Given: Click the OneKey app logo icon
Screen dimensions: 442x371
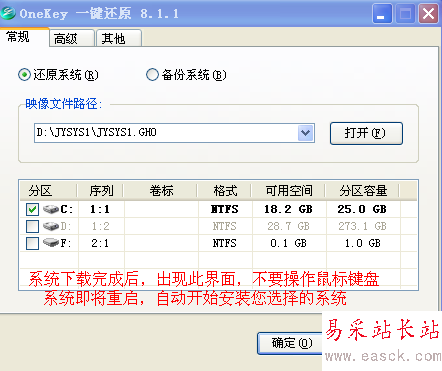Looking at the screenshot, I should coord(8,13).
